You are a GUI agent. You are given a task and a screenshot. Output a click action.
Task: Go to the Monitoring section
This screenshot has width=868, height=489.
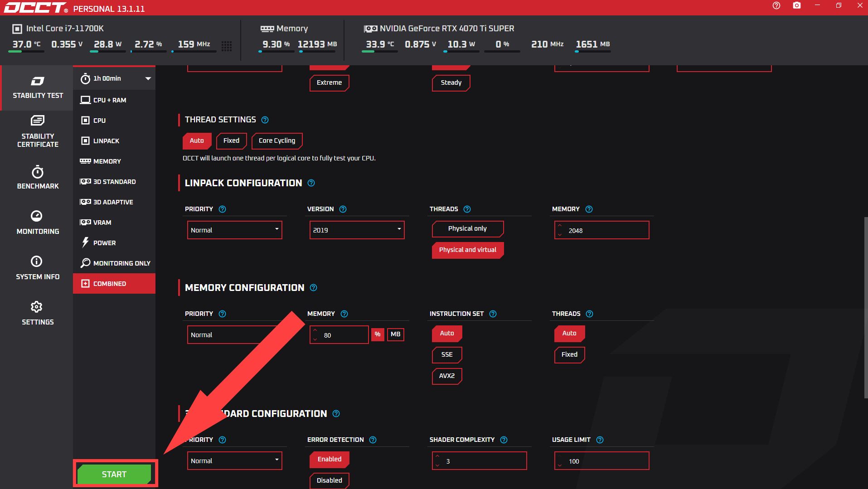(x=38, y=223)
